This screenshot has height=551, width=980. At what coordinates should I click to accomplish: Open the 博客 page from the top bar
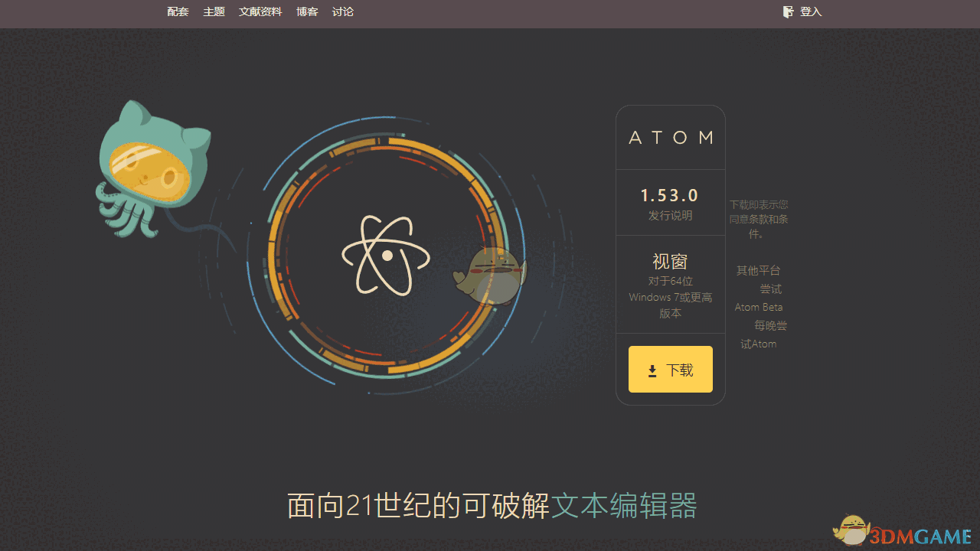(x=306, y=11)
